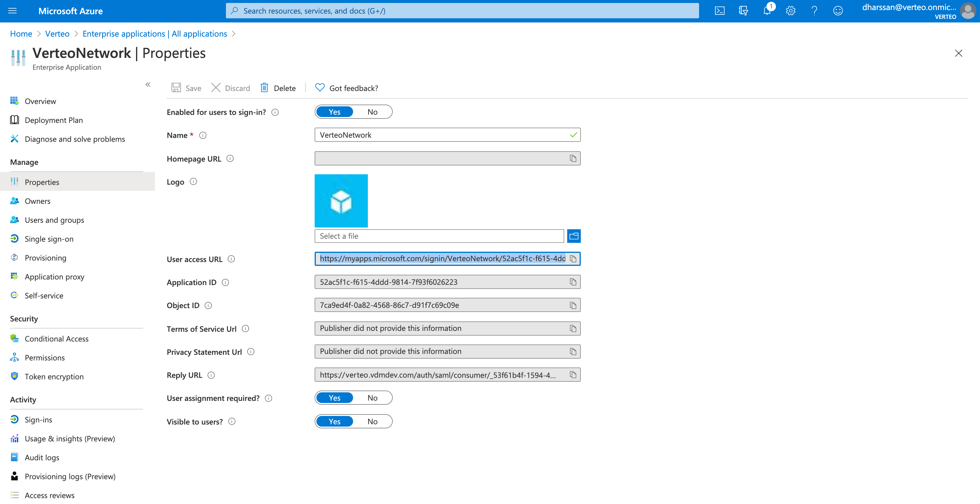This screenshot has height=504, width=980.
Task: Open the notifications bell
Action: [x=767, y=11]
